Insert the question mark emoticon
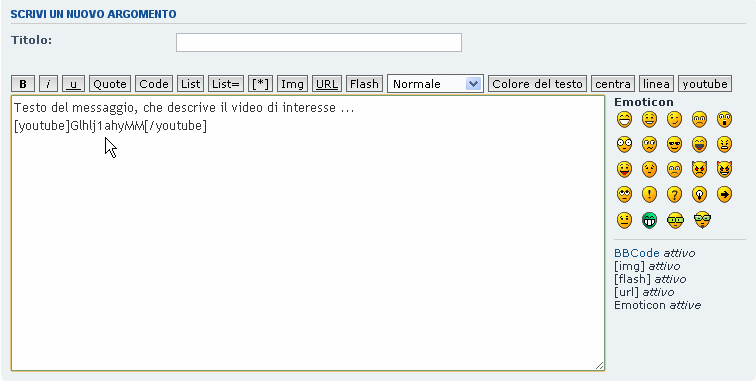 (674, 194)
